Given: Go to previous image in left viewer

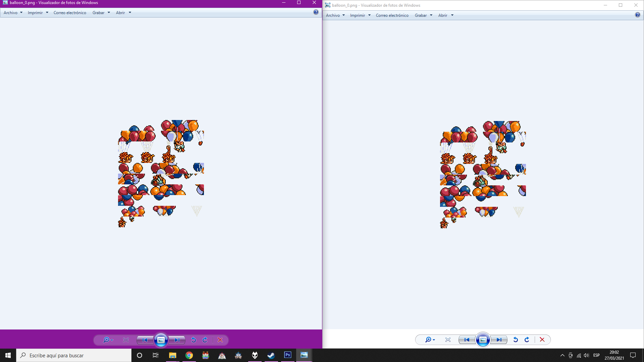Looking at the screenshot, I should 145,340.
